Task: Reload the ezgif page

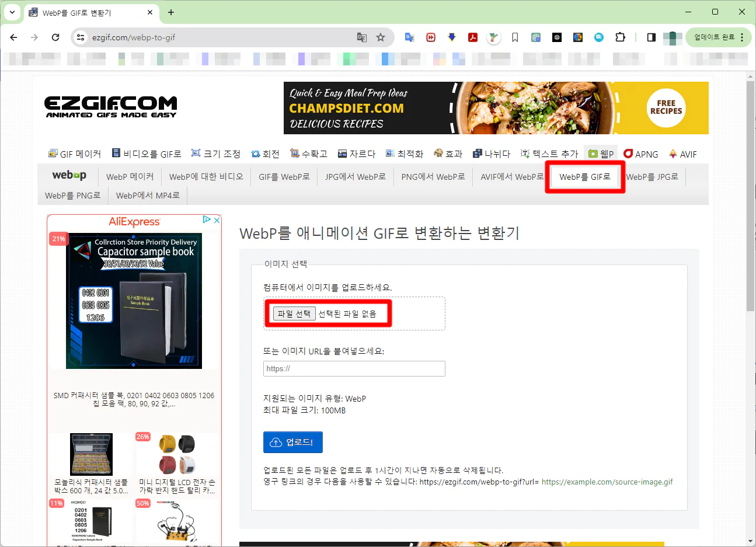Action: click(x=55, y=37)
